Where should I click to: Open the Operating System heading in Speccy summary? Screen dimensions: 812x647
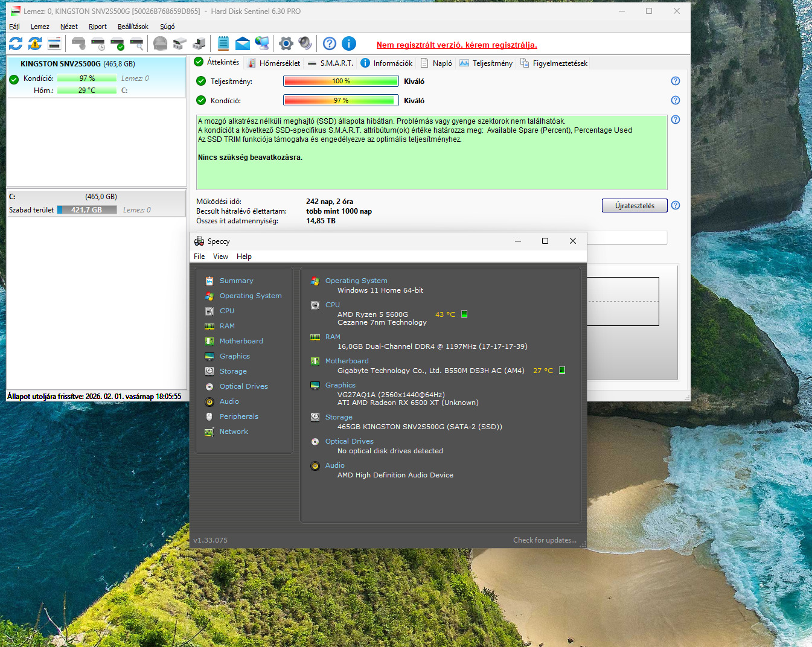[x=356, y=281]
